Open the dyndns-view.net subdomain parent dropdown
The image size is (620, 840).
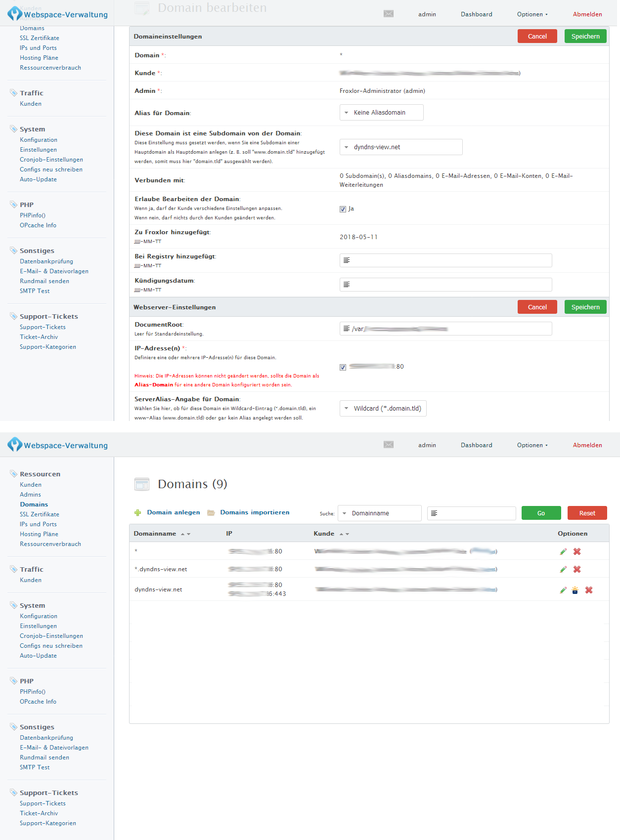click(401, 147)
